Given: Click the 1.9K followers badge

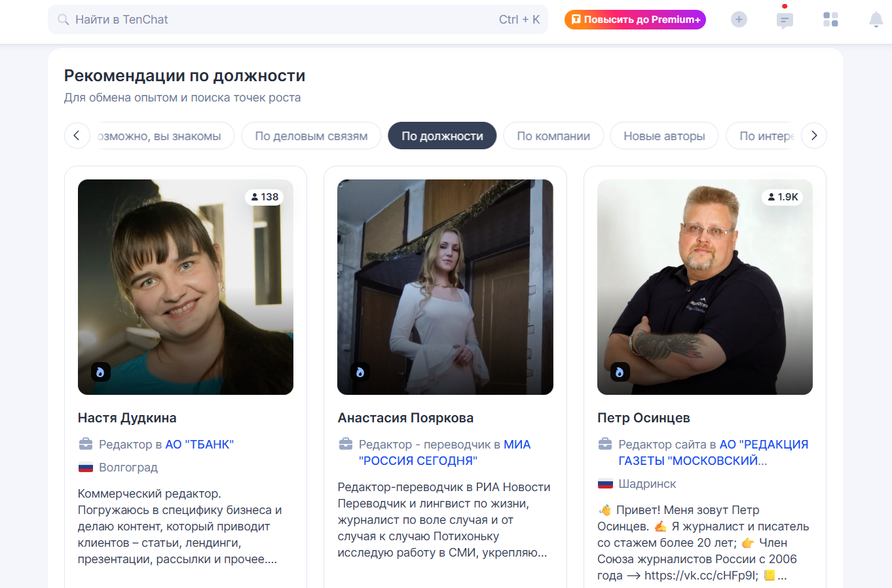Looking at the screenshot, I should pos(783,197).
